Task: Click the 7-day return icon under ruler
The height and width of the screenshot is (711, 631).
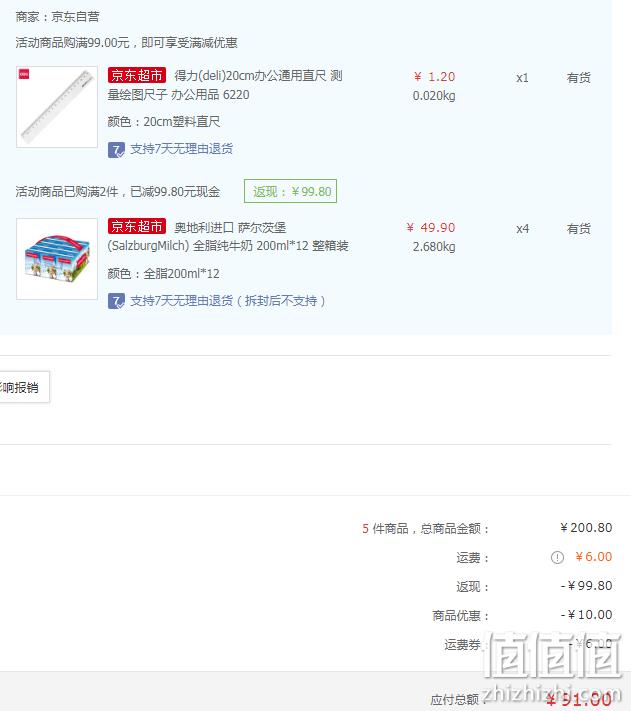Action: pyautogui.click(x=116, y=150)
